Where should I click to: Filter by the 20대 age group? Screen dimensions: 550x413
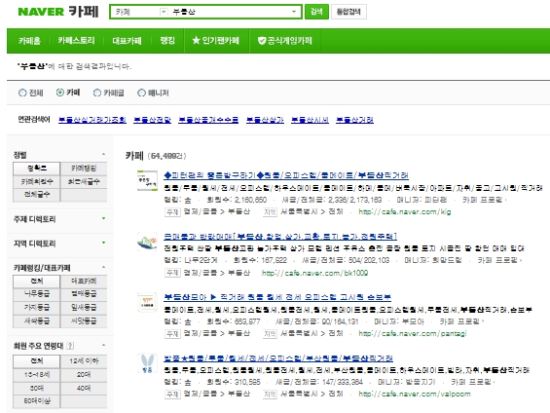pos(83,375)
